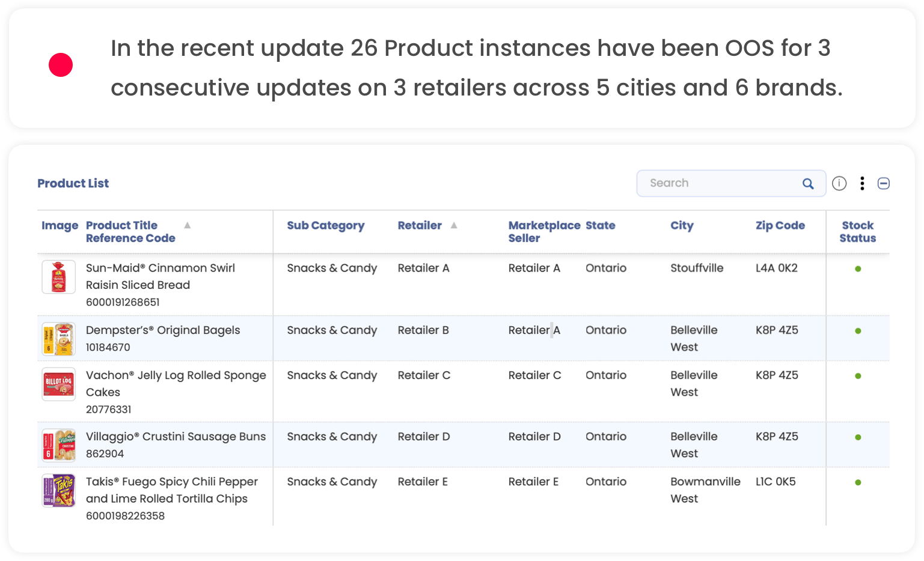Click 'Retailer B' in the Retailer column

423,330
